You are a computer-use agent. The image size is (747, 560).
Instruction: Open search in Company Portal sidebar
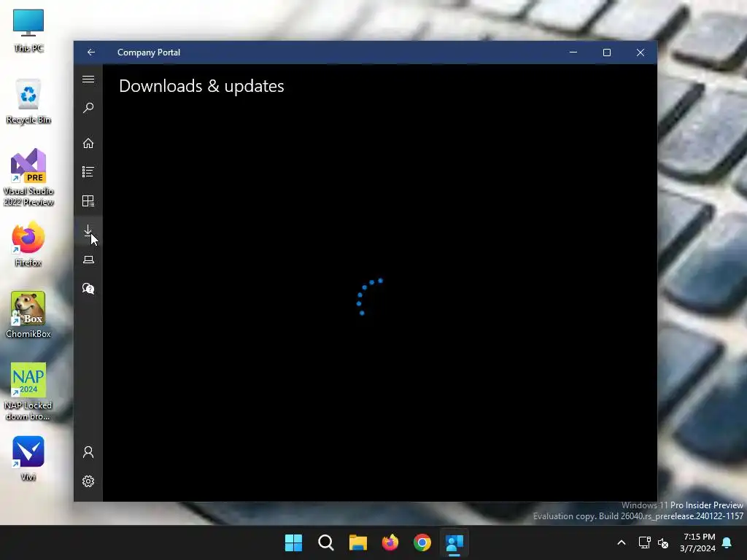[88, 108]
